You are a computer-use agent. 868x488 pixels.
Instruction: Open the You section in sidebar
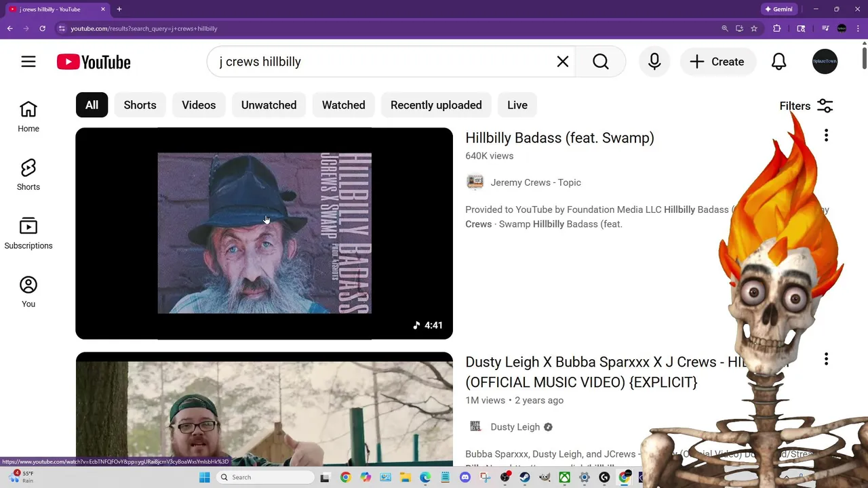(28, 292)
